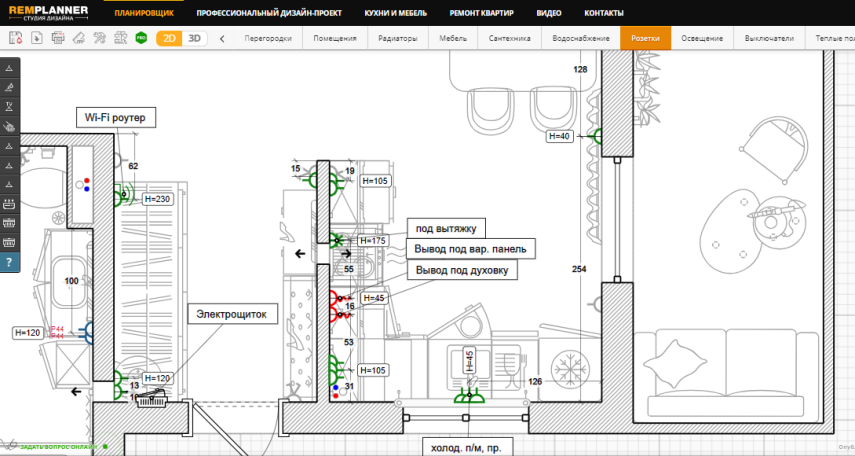Image resolution: width=855 pixels, height=456 pixels.
Task: Click the print icon in toolbar
Action: pos(57,39)
